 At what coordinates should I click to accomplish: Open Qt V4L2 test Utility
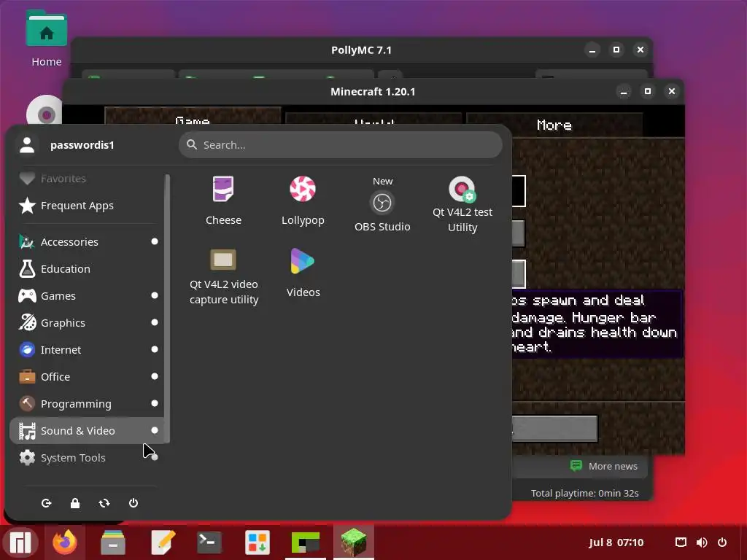point(462,204)
